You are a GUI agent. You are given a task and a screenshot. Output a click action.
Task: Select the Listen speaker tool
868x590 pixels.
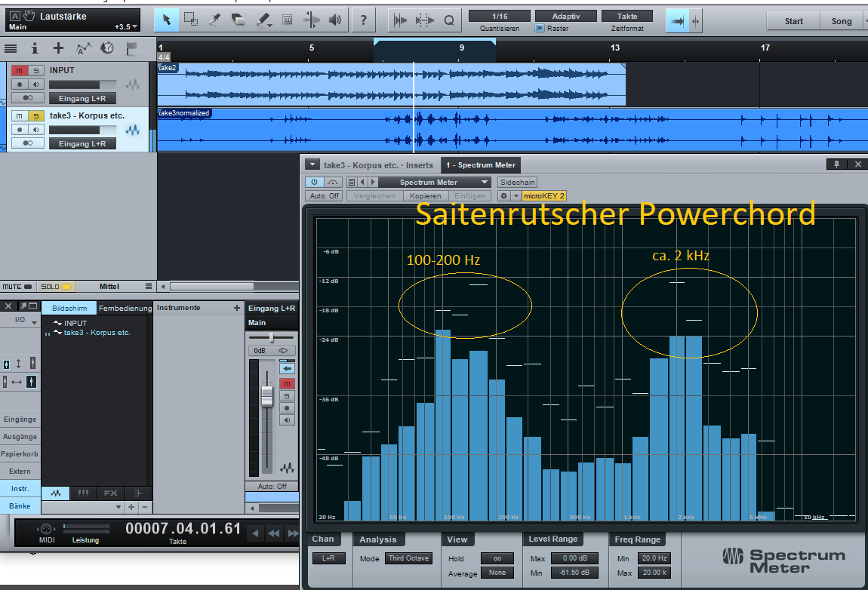pyautogui.click(x=335, y=20)
